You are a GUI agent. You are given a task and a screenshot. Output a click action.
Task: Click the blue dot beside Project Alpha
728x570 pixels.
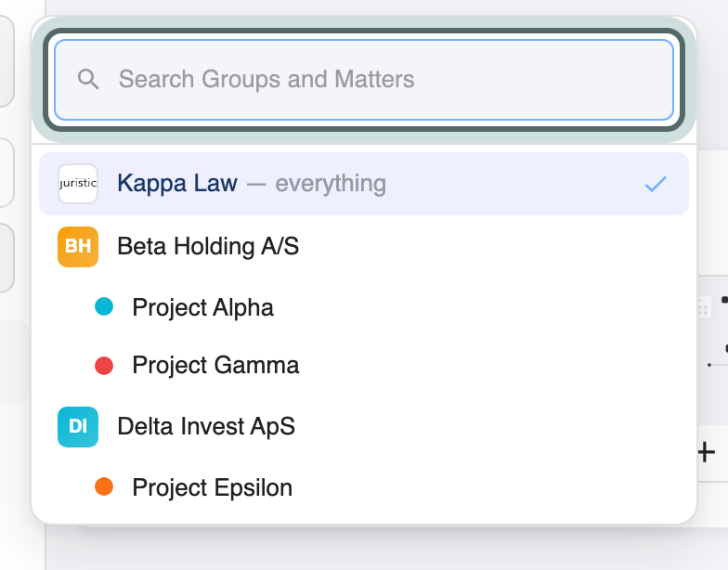104,306
